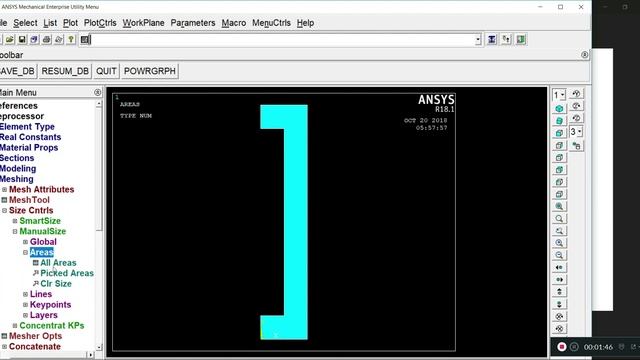Click the SAVE_DB toolbar button
640x360 pixels.
click(x=17, y=71)
